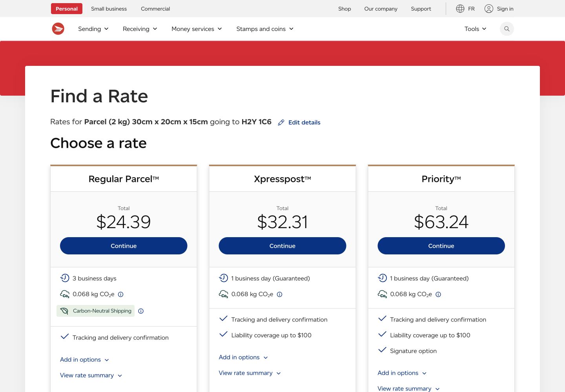Viewport: 565px width, 392px height.
Task: Select the Personal tab
Action: tap(67, 9)
